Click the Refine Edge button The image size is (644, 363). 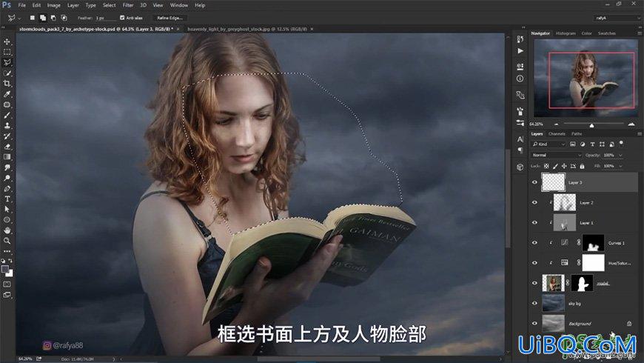[x=170, y=18]
